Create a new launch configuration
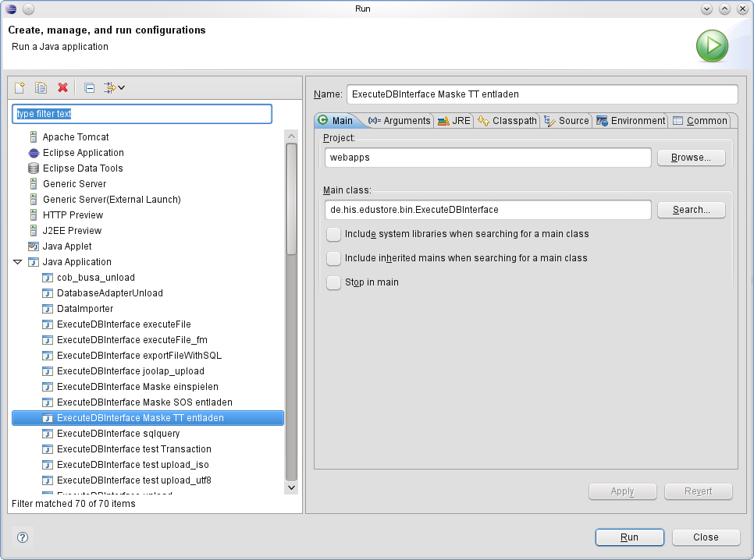This screenshot has width=754, height=560. click(x=20, y=87)
